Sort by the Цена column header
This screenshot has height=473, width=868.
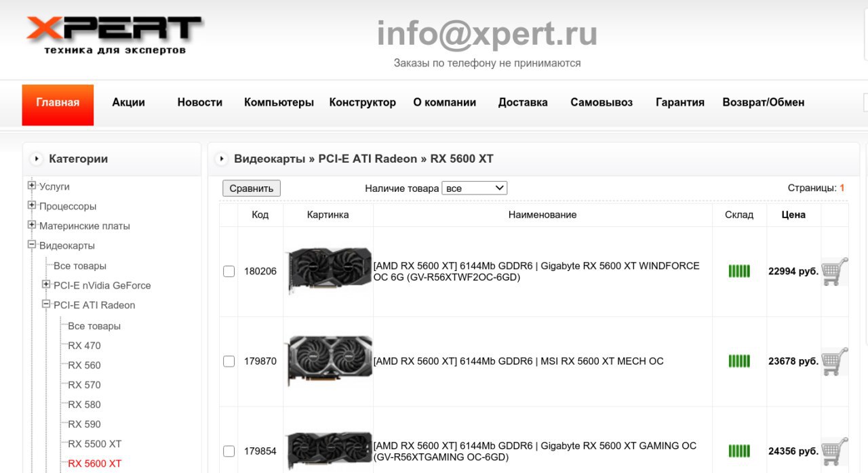(x=793, y=215)
